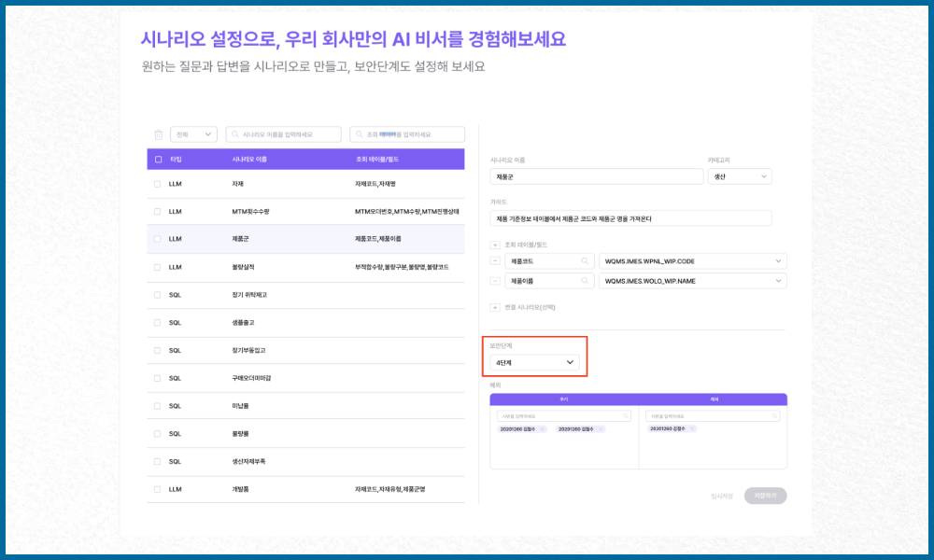Toggle the select-all checkbox in the table header

(x=159, y=160)
